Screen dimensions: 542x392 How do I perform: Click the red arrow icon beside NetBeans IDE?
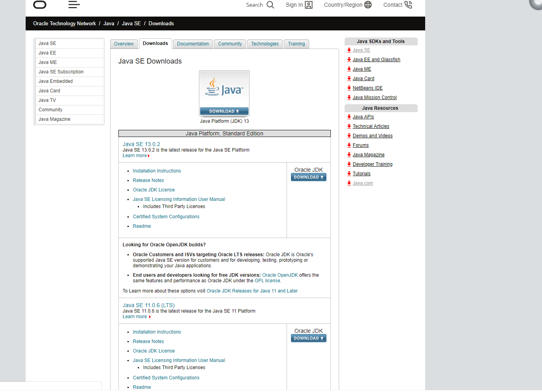point(349,88)
